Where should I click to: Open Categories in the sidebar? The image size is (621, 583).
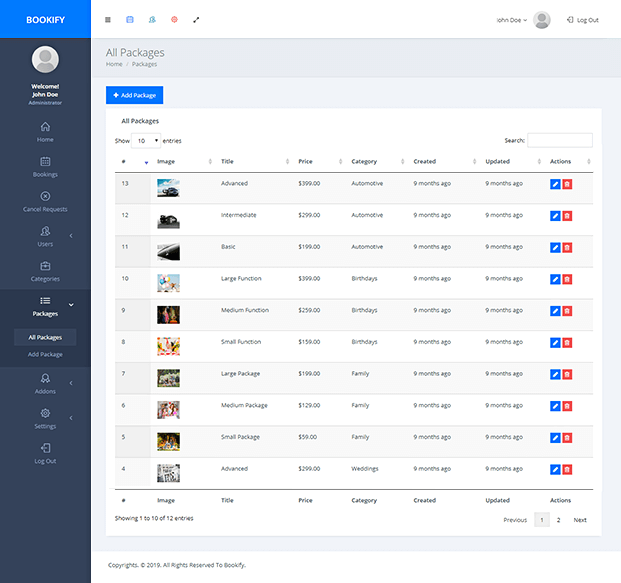45,271
